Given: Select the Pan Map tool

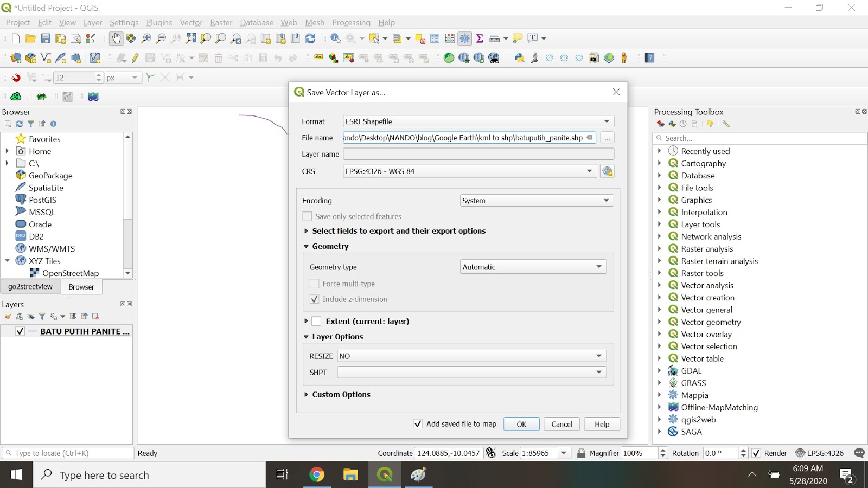Looking at the screenshot, I should click(x=116, y=38).
